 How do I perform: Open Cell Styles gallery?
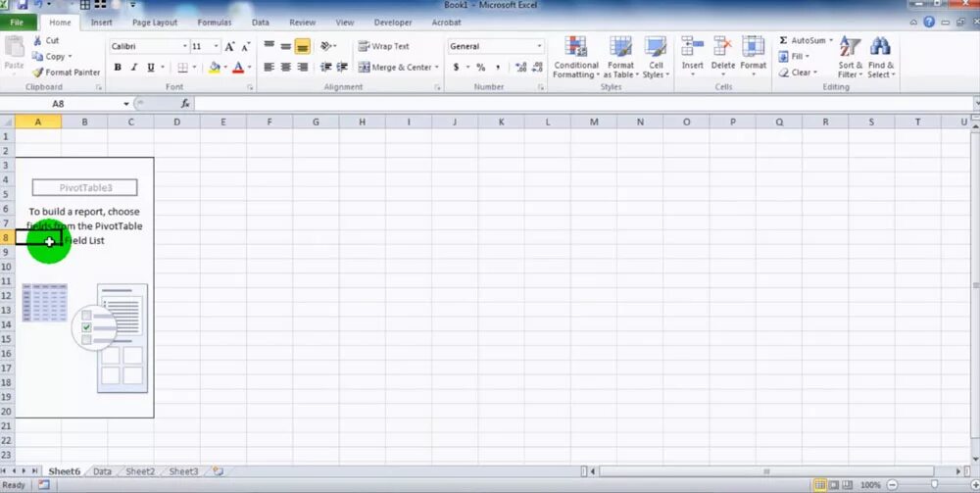pyautogui.click(x=656, y=57)
